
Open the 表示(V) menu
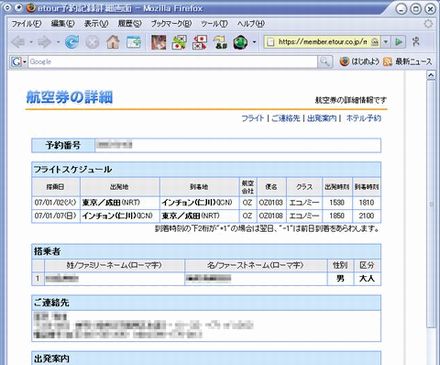pyautogui.click(x=96, y=24)
